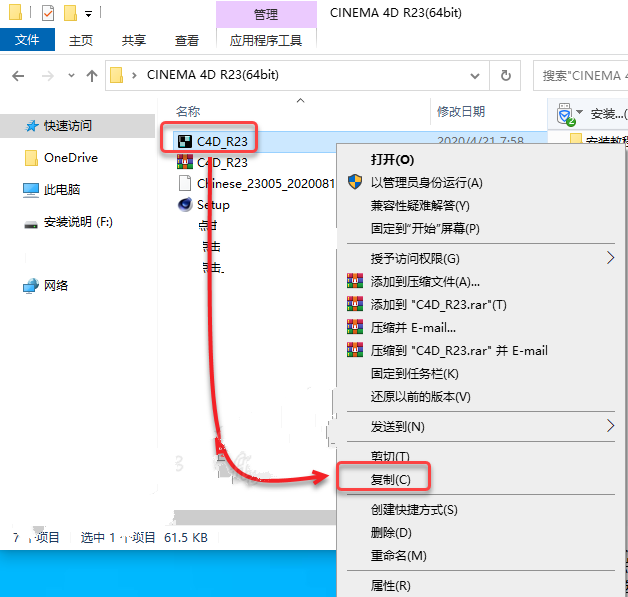Click WinRAR icon beside 压缩并 E-mail
Image resolution: width=628 pixels, height=597 pixels.
(x=355, y=327)
